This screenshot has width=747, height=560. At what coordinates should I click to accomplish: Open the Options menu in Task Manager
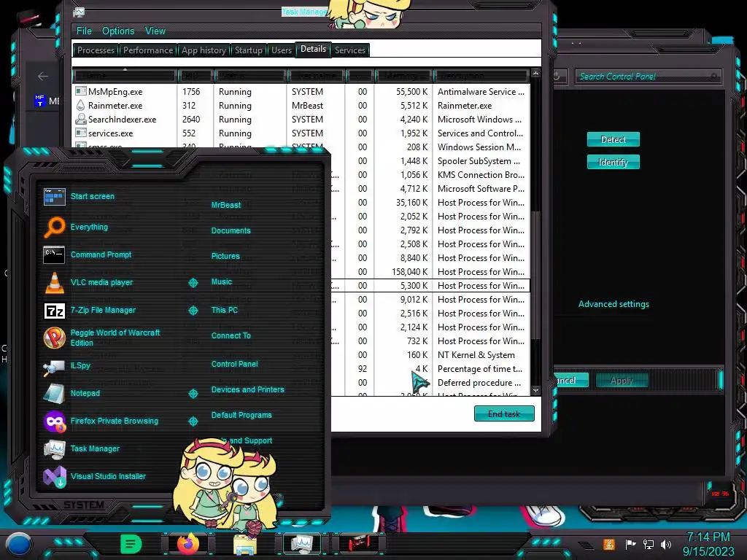click(118, 31)
